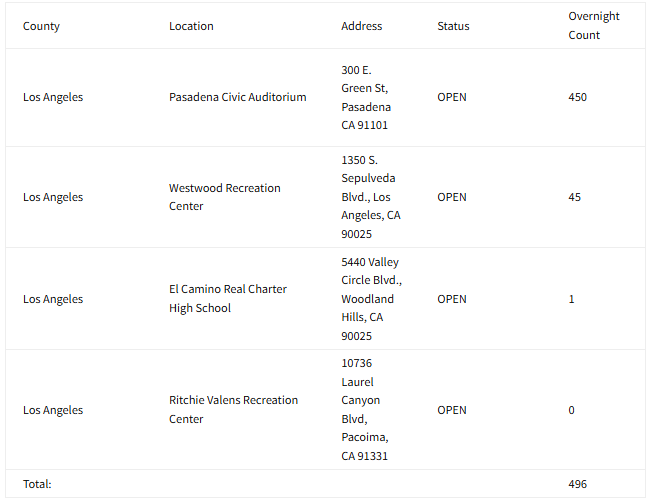The height and width of the screenshot is (500, 649).
Task: Click the Total row label
Action: pos(37,484)
